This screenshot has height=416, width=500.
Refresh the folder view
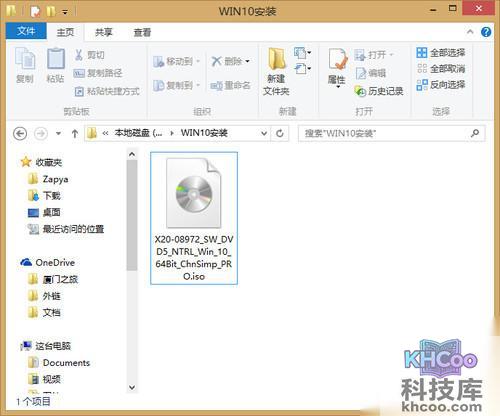[280, 134]
